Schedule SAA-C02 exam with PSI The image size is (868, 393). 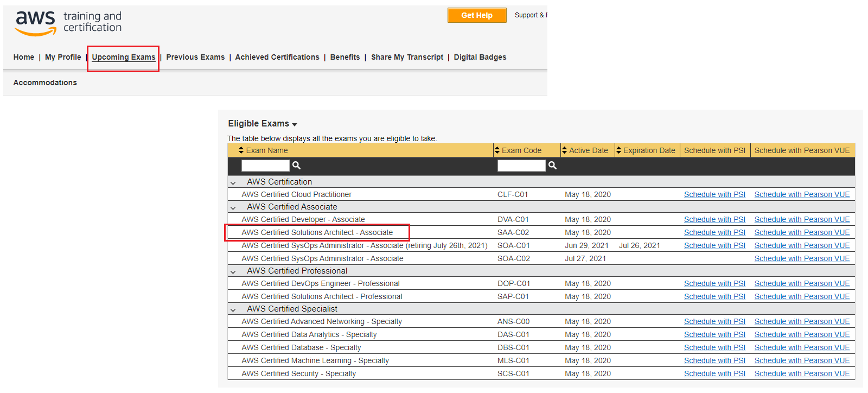[x=714, y=232]
